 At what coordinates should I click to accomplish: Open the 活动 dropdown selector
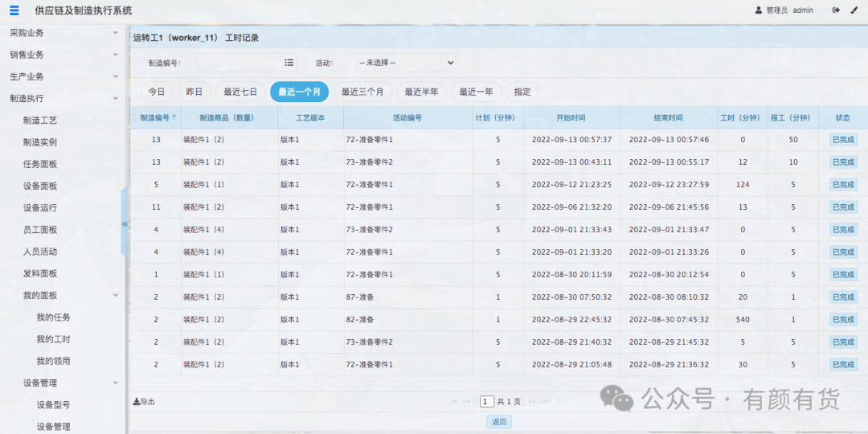tap(406, 63)
